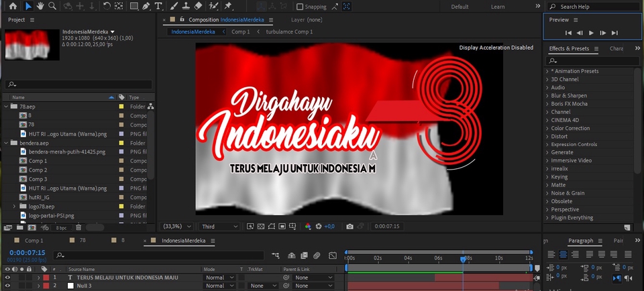Click the Search Help field
Screen dimensions: 644x291
(593, 7)
